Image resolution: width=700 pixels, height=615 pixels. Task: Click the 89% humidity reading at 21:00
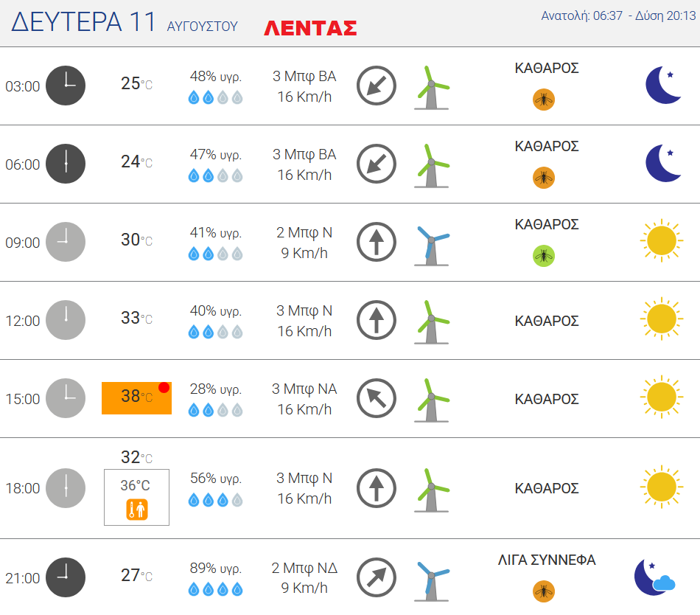(216, 568)
